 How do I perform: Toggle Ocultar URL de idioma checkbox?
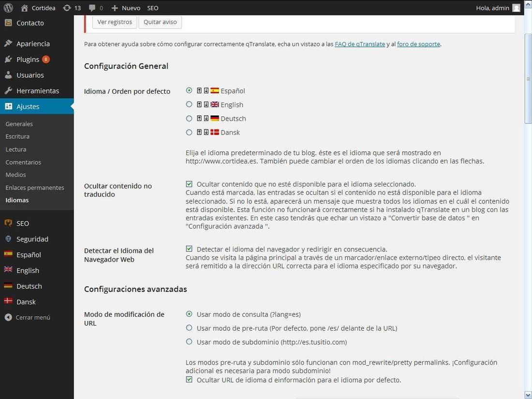point(189,379)
